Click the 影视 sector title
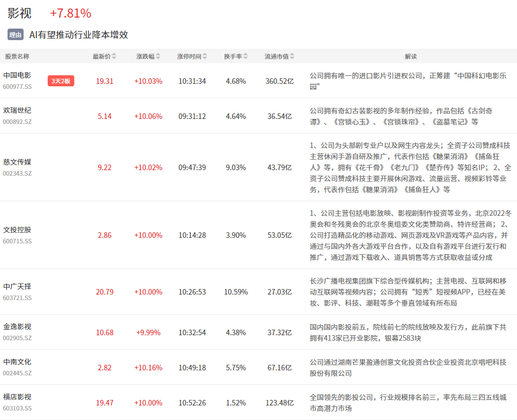Screen dimensions: 517x420 tap(20, 13)
